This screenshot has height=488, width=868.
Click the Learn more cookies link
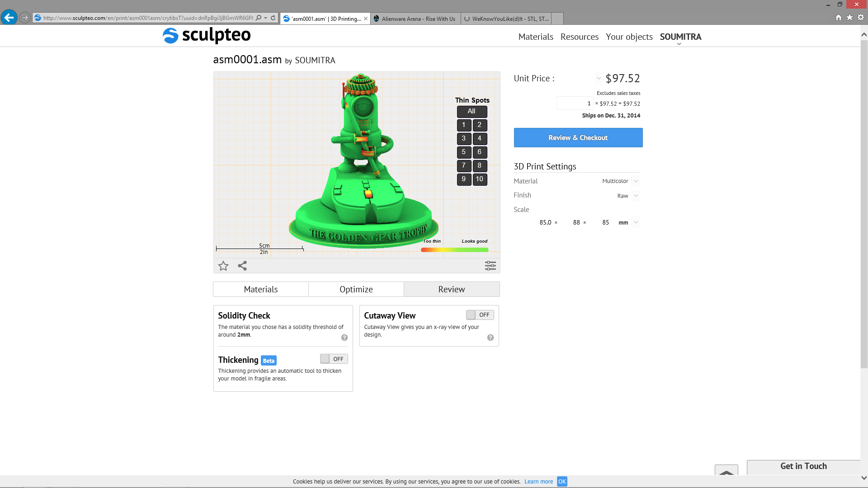pyautogui.click(x=538, y=482)
